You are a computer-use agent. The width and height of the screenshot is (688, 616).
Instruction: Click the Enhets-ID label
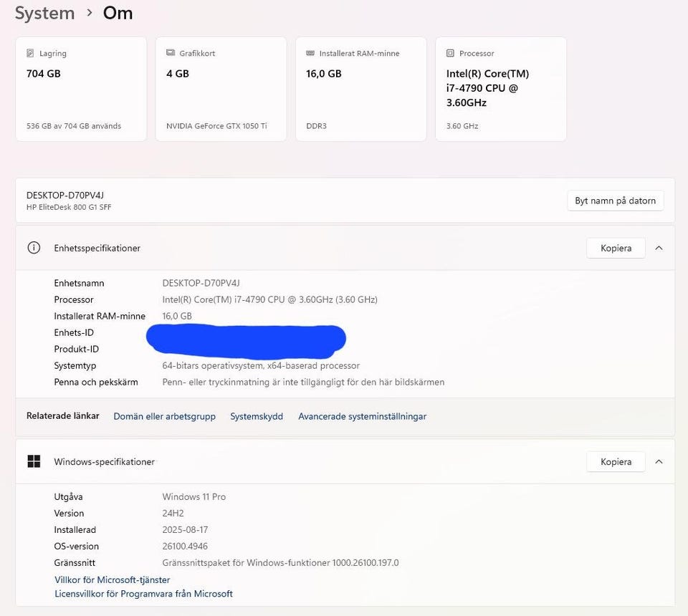(x=74, y=333)
